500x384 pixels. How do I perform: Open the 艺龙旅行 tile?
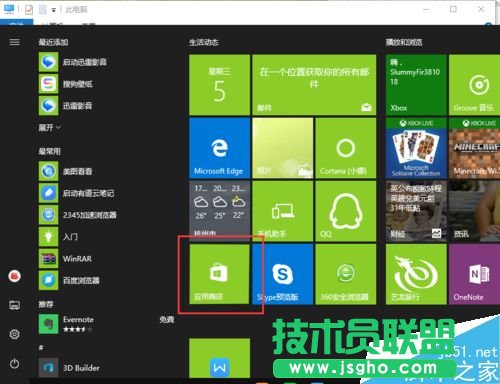[x=416, y=274]
